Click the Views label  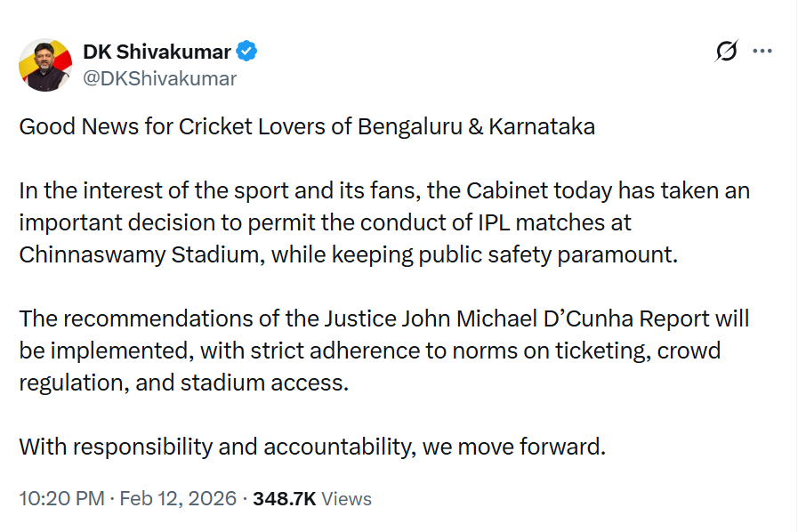click(346, 498)
